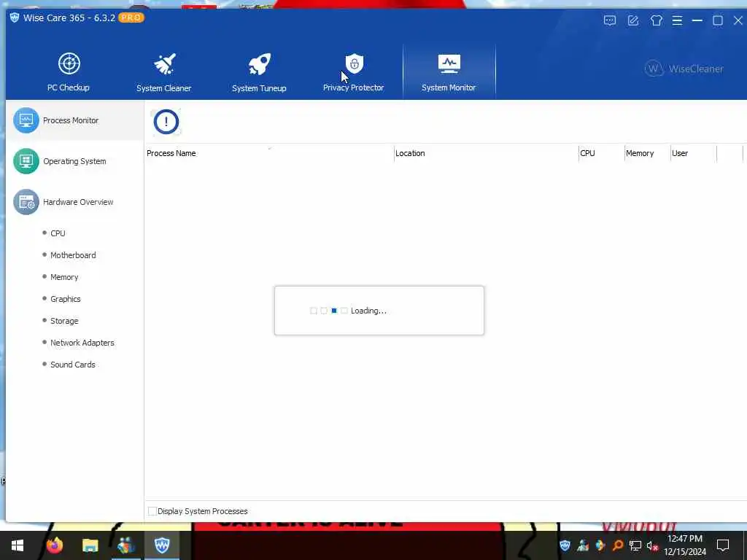Screen dimensions: 747x560
Task: Open the notification center icon
Action: tap(723, 545)
